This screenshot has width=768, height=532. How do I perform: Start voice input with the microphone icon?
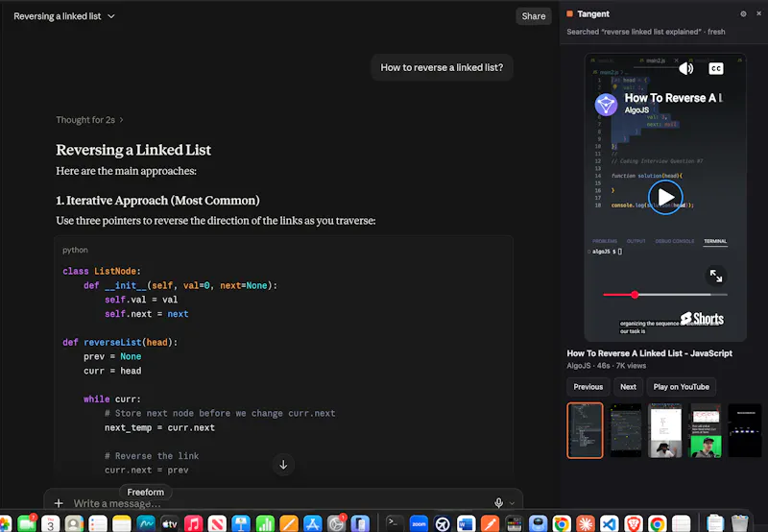click(498, 502)
